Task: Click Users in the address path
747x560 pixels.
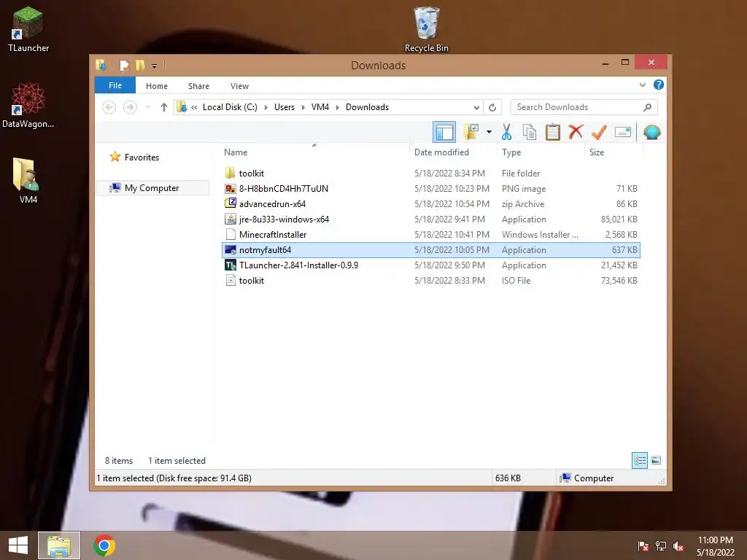Action: (285, 107)
